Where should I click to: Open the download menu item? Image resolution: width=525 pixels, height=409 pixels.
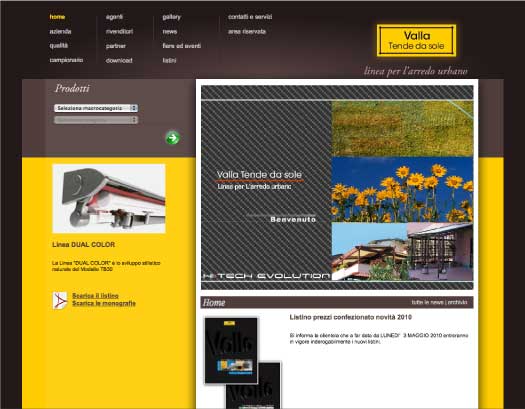[x=119, y=61]
